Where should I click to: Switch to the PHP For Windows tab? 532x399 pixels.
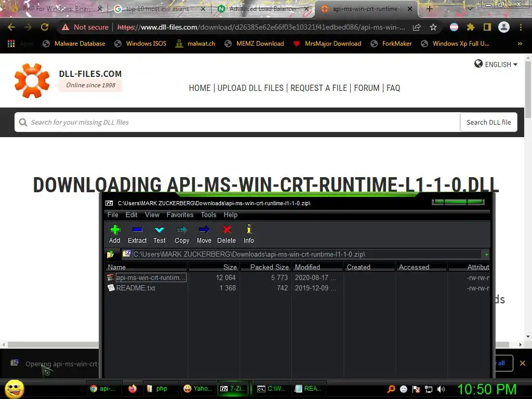pyautogui.click(x=56, y=9)
